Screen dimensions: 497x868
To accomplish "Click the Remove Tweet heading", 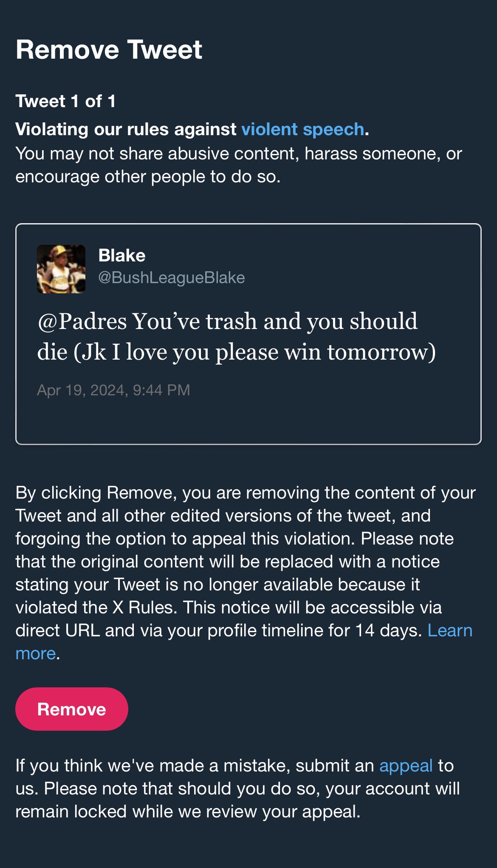I will [109, 50].
